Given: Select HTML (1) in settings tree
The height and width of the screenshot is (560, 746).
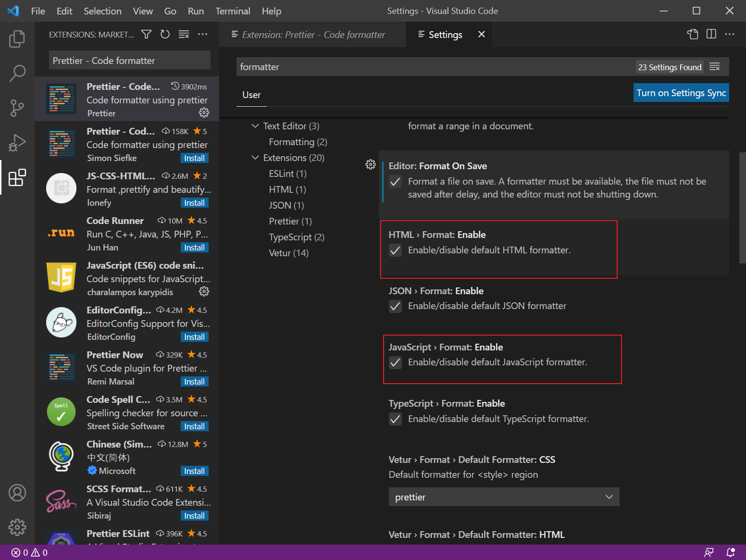Looking at the screenshot, I should point(287,189).
